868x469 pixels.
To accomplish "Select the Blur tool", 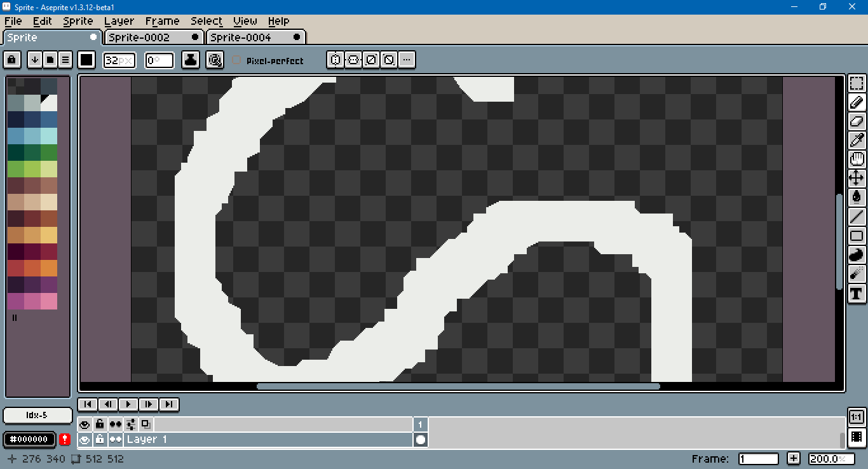I will point(857,274).
